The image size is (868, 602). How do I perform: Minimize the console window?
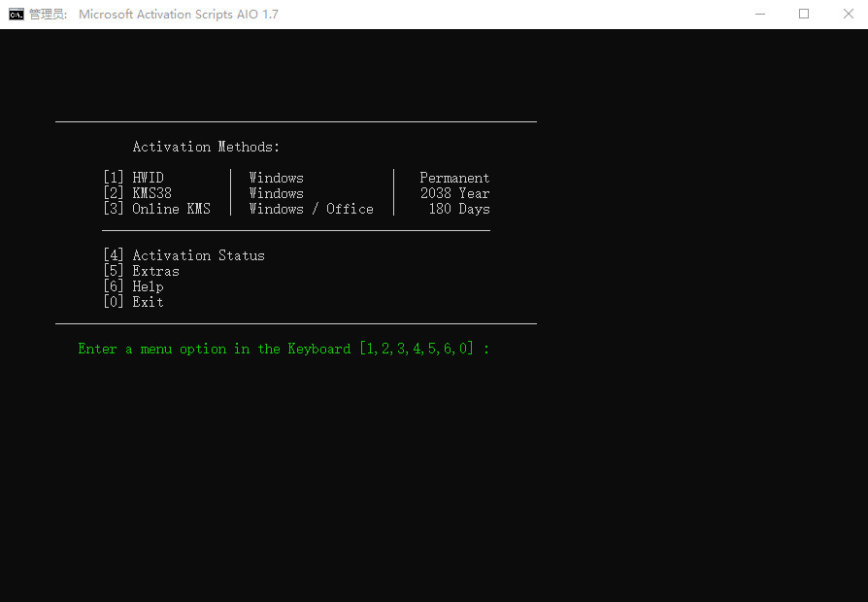[760, 14]
